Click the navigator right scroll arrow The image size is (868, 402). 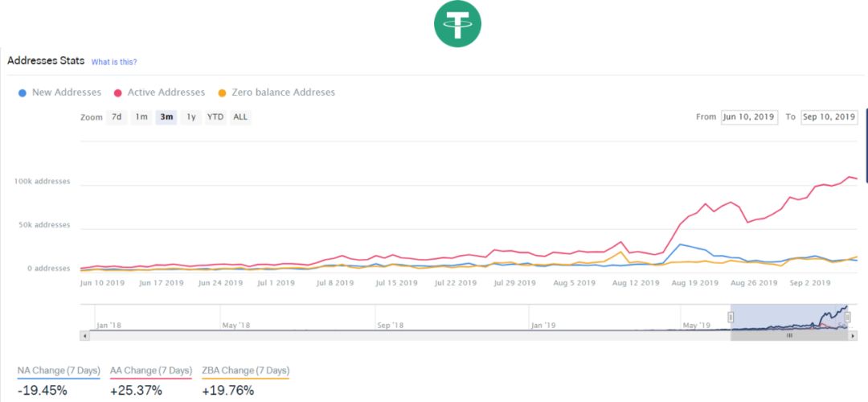coord(852,335)
